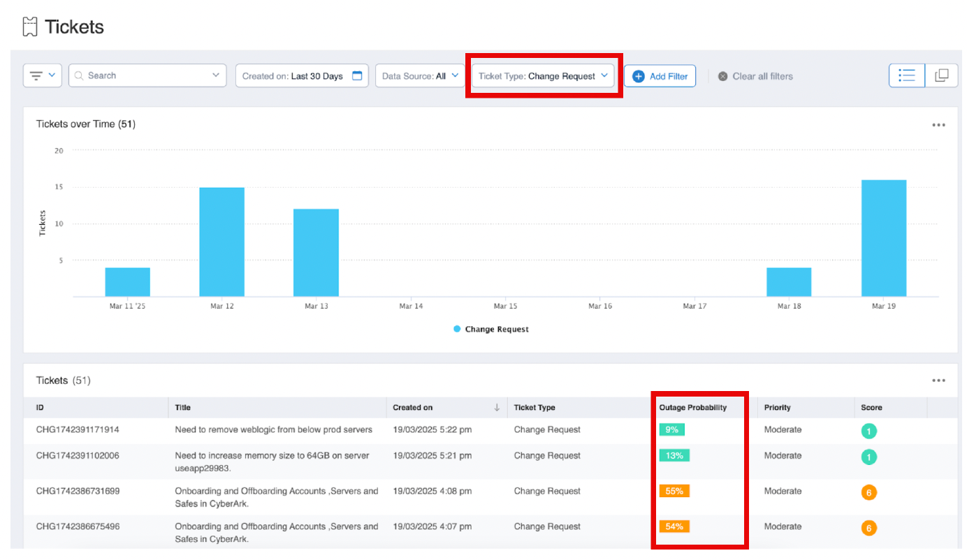Screen dimensions: 967x560
Task: Click the calendar icon in Created on filter
Action: (x=357, y=76)
